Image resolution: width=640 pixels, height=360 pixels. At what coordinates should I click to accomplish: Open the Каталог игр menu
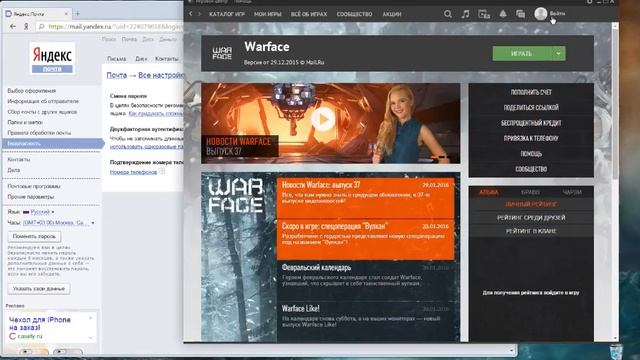[227, 14]
